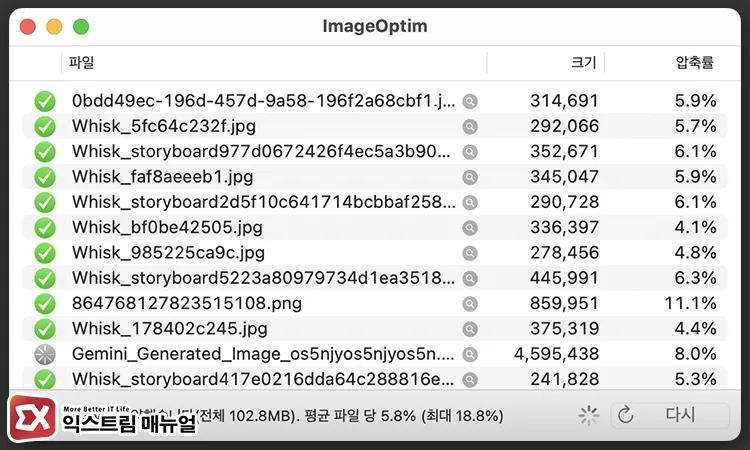This screenshot has height=450, width=750.
Task: Click green checkmark for Whisk_985225ca9c.jpg
Action: (45, 253)
